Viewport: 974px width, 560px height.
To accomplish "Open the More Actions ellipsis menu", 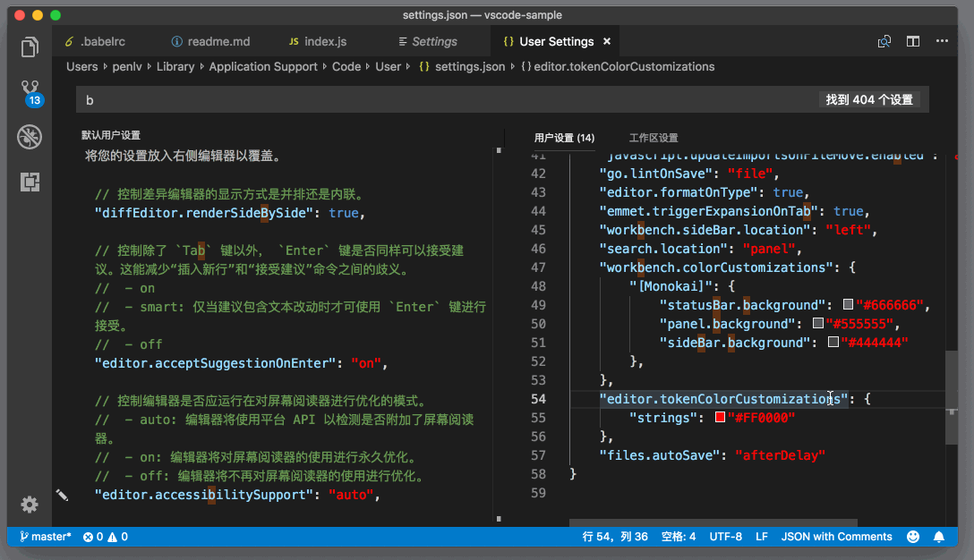I will 942,41.
